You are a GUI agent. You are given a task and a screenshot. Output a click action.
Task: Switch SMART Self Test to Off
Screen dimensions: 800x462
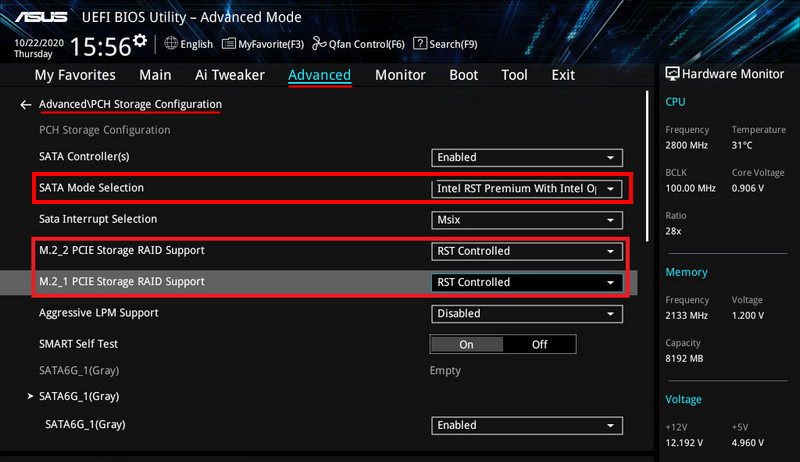pyautogui.click(x=539, y=345)
